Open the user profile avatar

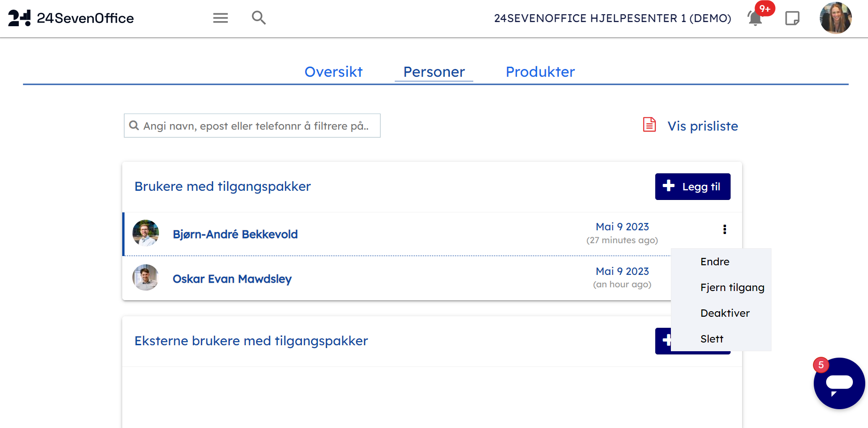click(835, 18)
